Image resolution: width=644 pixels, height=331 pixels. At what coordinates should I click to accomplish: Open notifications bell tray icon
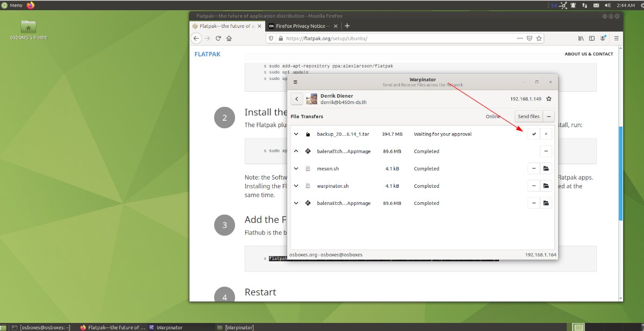click(x=574, y=5)
